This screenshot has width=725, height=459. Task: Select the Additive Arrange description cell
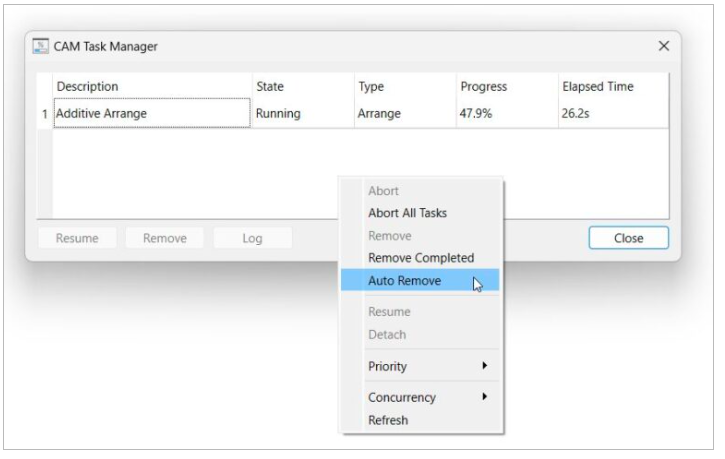click(x=152, y=113)
